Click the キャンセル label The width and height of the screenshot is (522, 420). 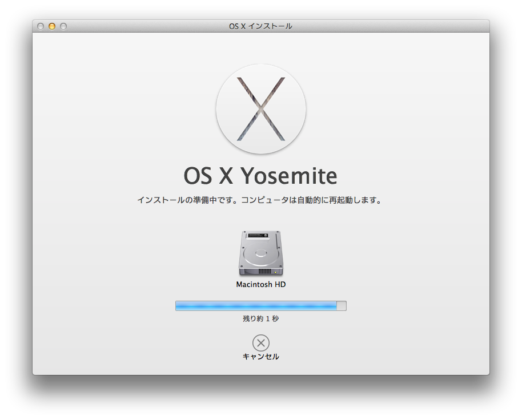coord(260,357)
